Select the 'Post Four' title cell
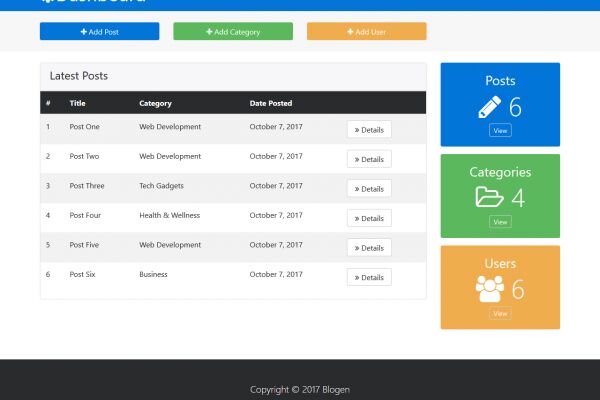Viewport: 600px width, 400px height. tap(85, 215)
